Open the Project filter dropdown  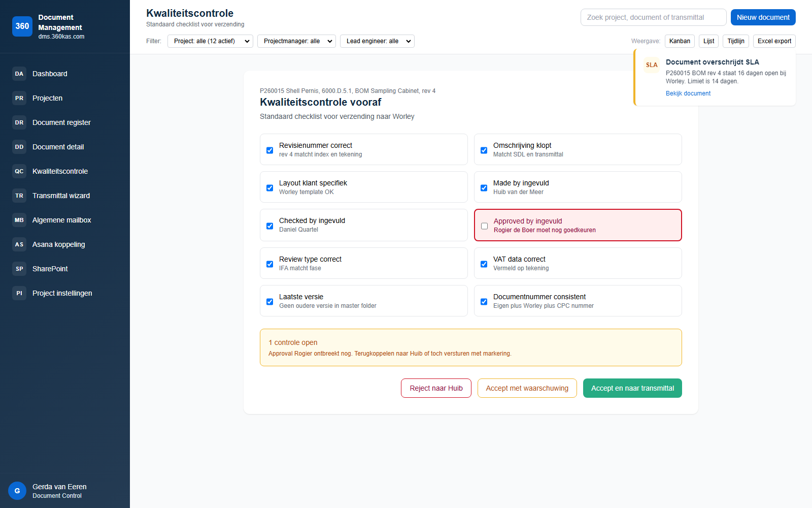210,41
